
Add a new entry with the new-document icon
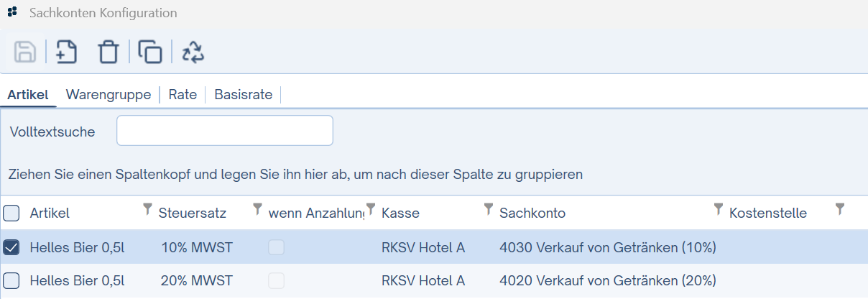point(67,52)
